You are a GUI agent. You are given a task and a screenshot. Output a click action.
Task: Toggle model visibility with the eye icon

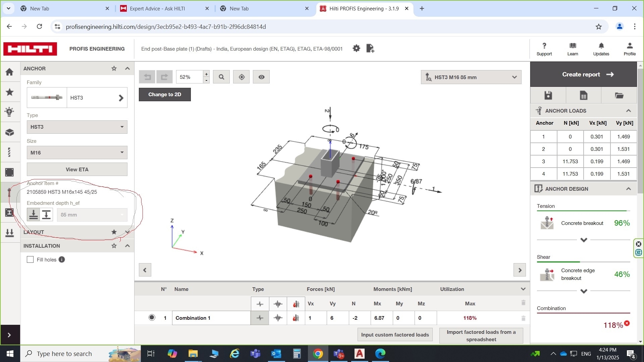pos(261,77)
